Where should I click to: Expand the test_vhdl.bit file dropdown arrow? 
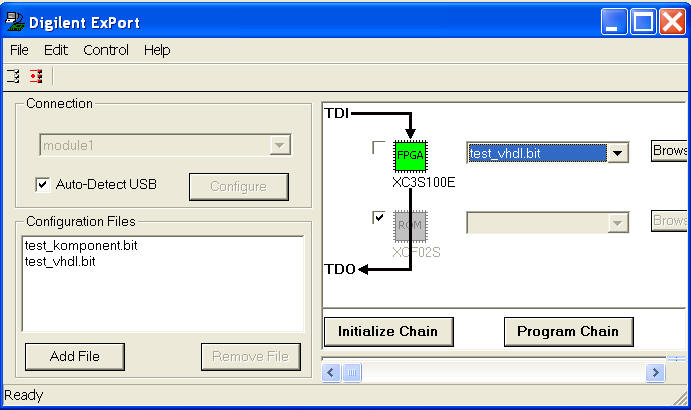click(x=617, y=153)
